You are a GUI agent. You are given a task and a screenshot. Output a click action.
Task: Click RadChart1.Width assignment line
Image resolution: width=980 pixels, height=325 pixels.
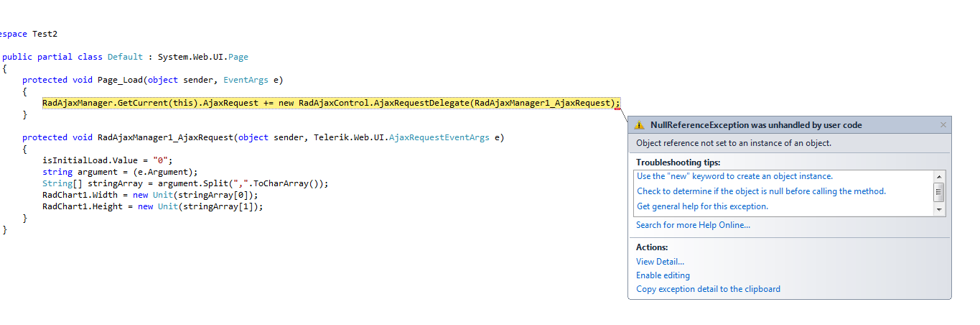[x=149, y=195]
